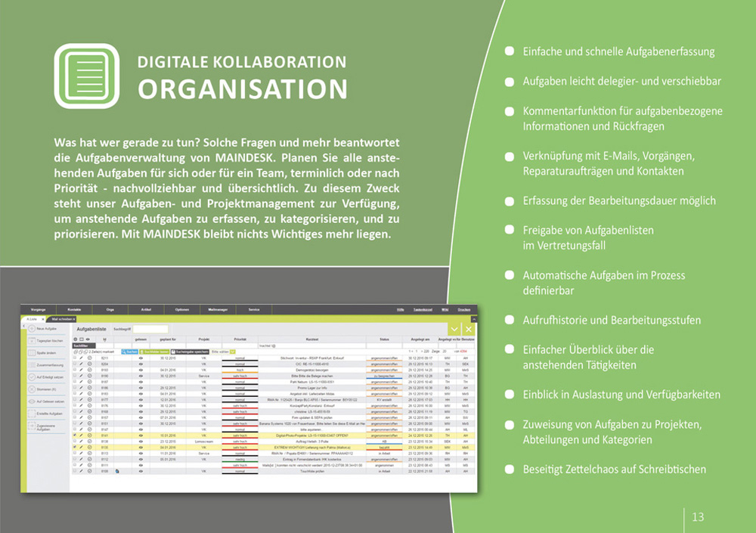Switch to the Mail schreiben tab
The height and width of the screenshot is (533, 756).
[60, 319]
